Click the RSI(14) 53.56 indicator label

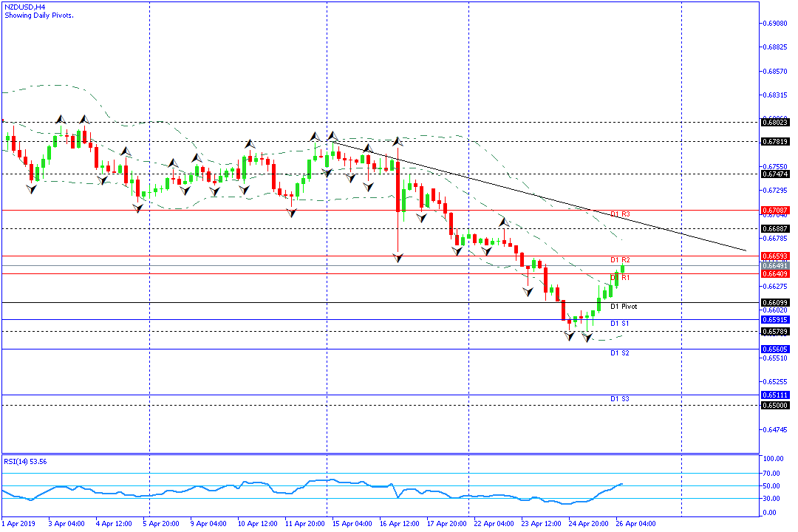25,462
